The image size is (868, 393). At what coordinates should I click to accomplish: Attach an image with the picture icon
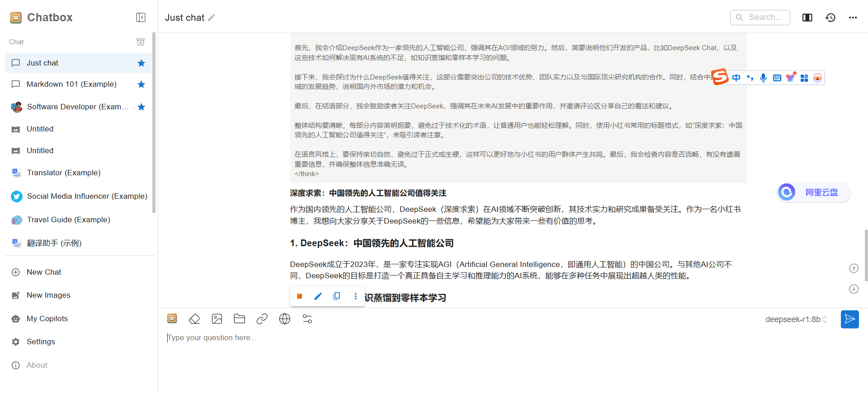(x=217, y=319)
